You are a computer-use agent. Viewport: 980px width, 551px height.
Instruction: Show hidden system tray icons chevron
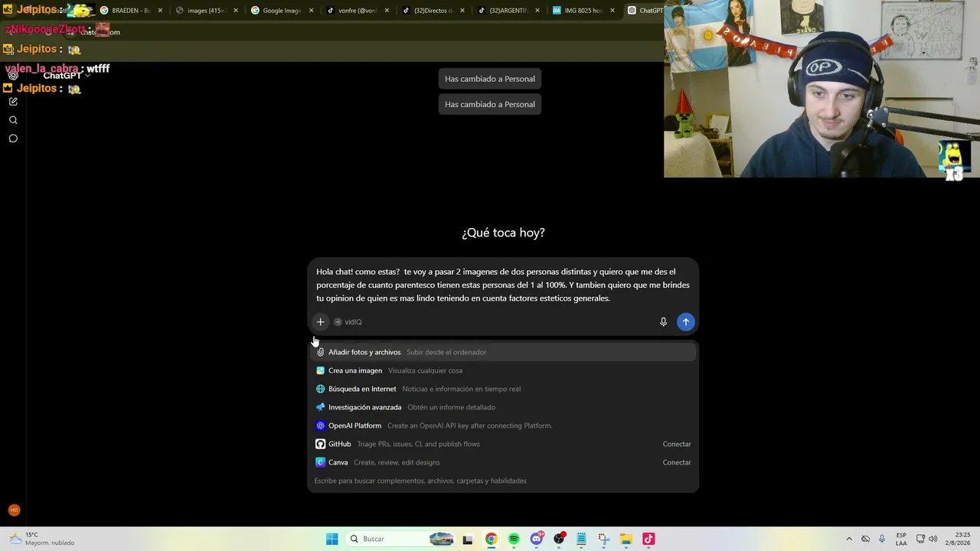point(849,539)
